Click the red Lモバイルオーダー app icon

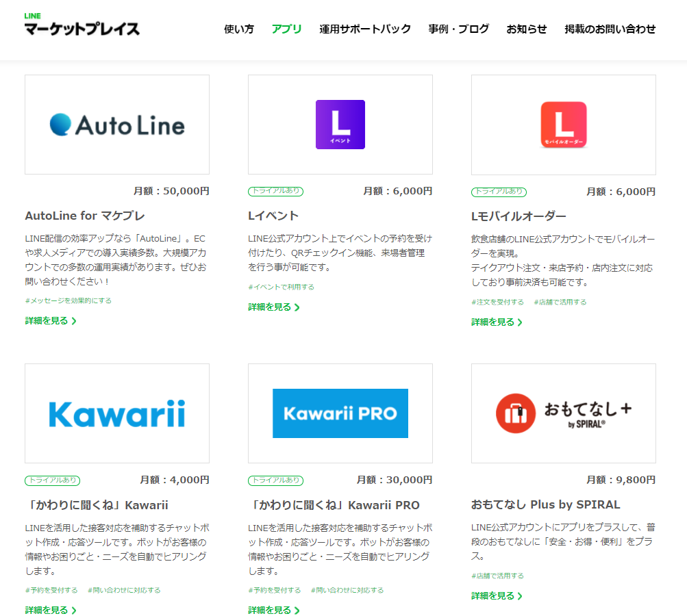(564, 125)
